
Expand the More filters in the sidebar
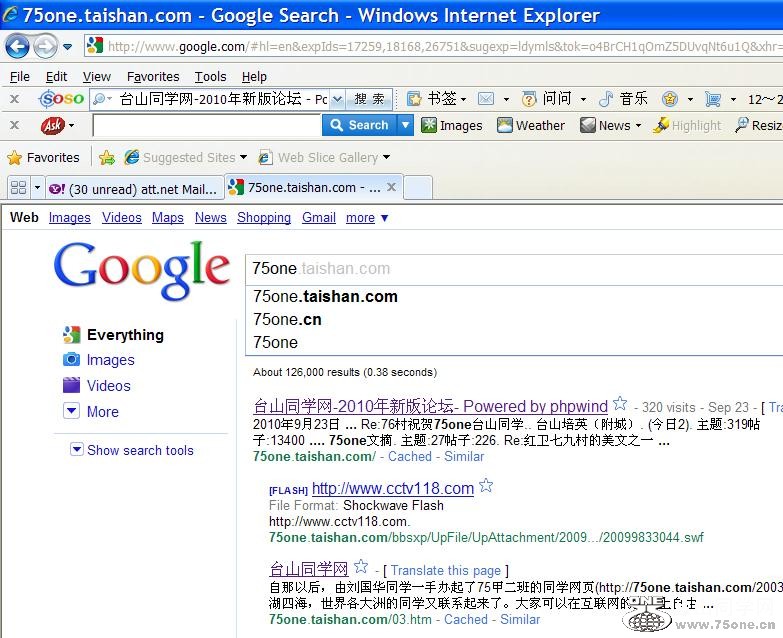coord(91,411)
